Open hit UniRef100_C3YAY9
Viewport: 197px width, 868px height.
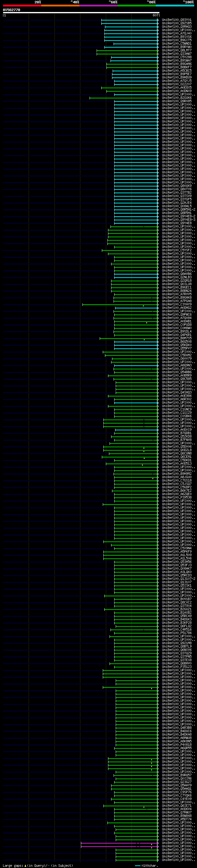tap(176, 305)
